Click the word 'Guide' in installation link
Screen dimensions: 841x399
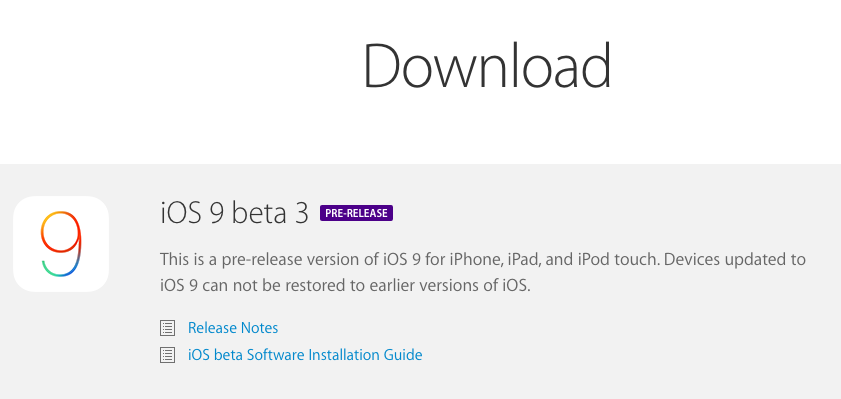pyautogui.click(x=403, y=355)
